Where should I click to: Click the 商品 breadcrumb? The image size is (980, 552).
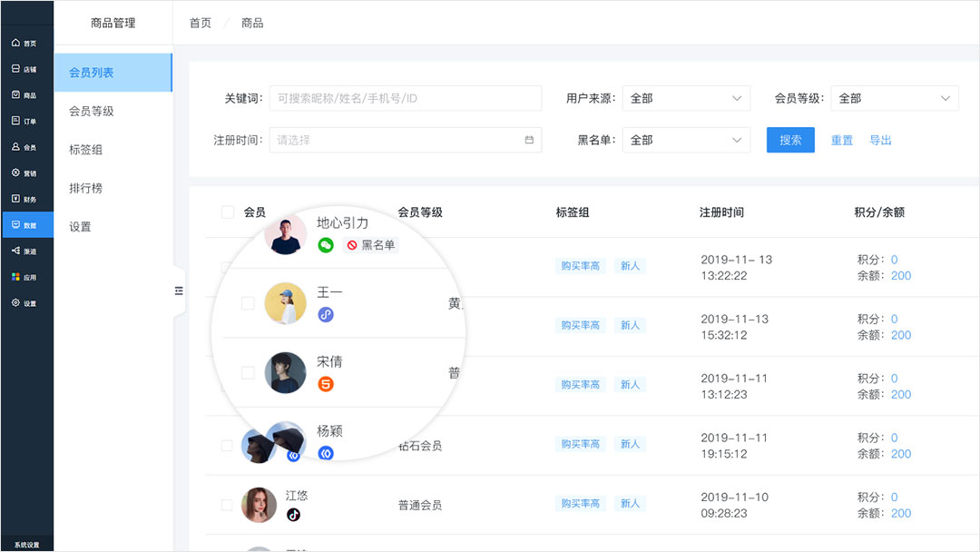click(252, 23)
